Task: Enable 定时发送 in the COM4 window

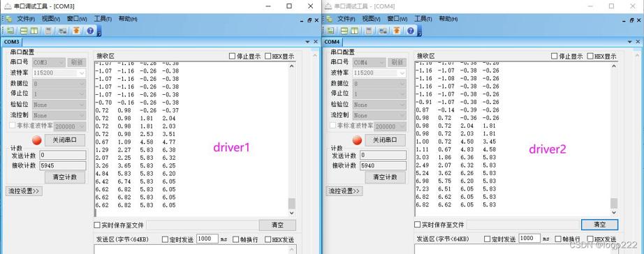Action: pyautogui.click(x=487, y=239)
